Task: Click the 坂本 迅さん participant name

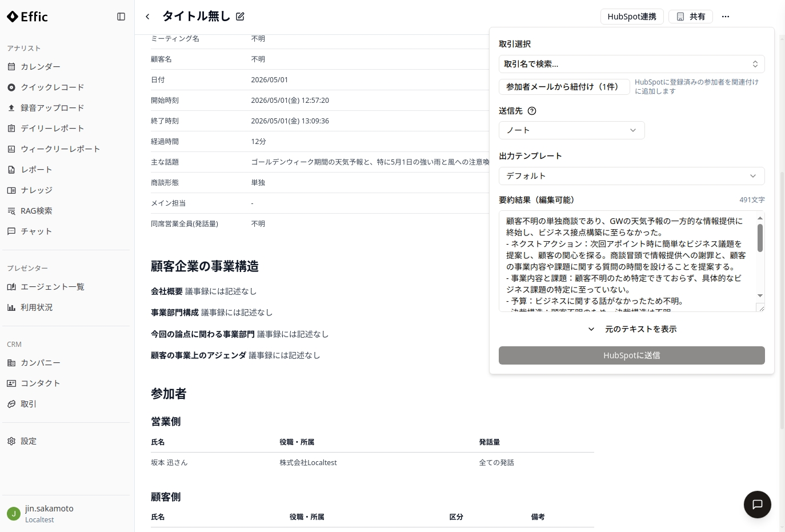Action: (x=169, y=463)
